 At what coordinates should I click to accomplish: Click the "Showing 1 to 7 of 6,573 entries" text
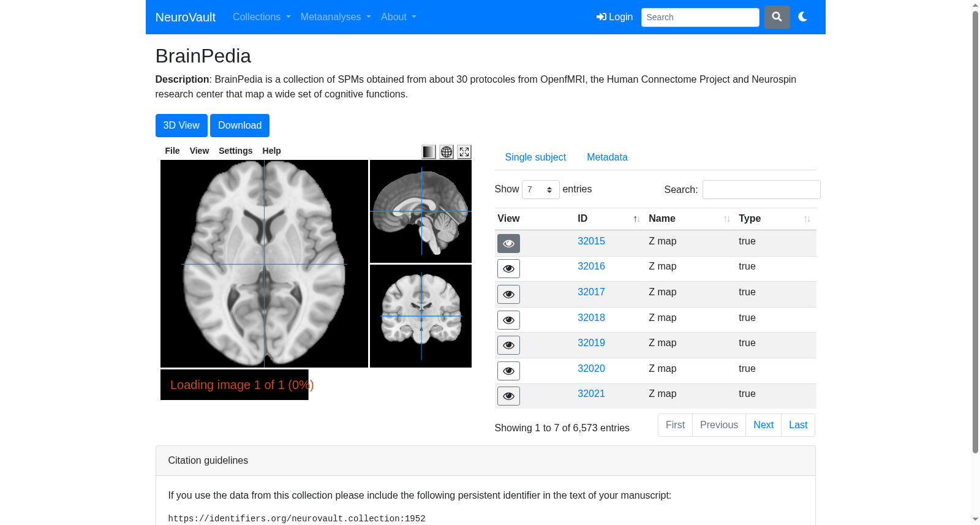click(x=562, y=428)
